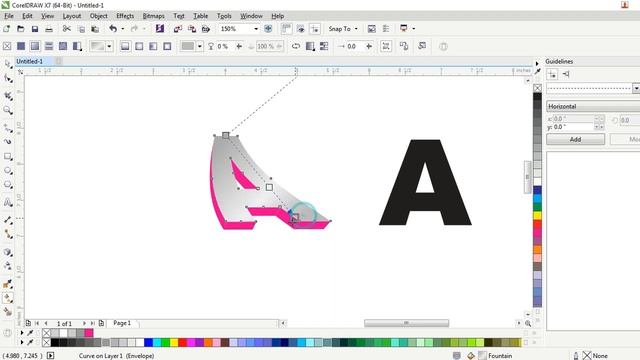
Task: Select Conical fountain fill type
Action: click(x=153, y=46)
